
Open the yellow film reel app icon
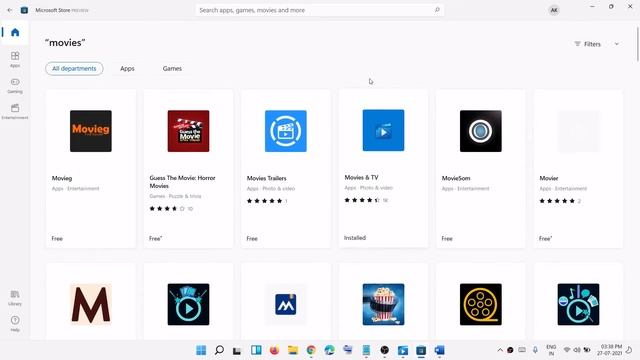pos(481,304)
